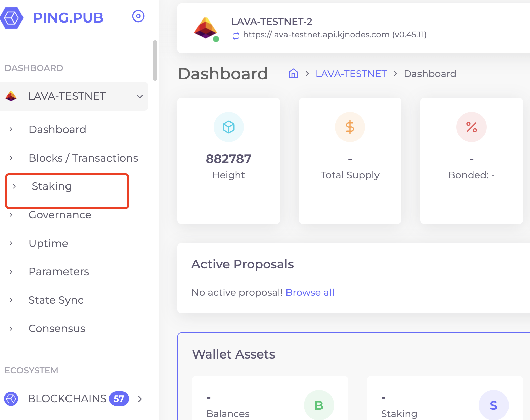Screen dimensions: 530x420
Task: Click the ECOSYSTEM section header
Action: coord(32,370)
